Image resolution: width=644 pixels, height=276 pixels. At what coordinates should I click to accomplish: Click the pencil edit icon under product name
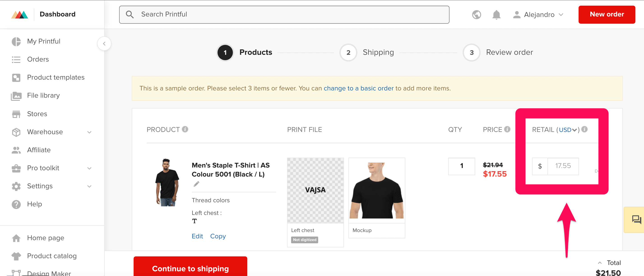click(x=197, y=184)
